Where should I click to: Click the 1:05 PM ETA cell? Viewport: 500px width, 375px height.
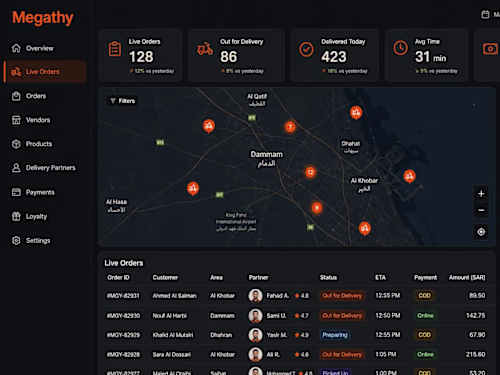point(386,354)
